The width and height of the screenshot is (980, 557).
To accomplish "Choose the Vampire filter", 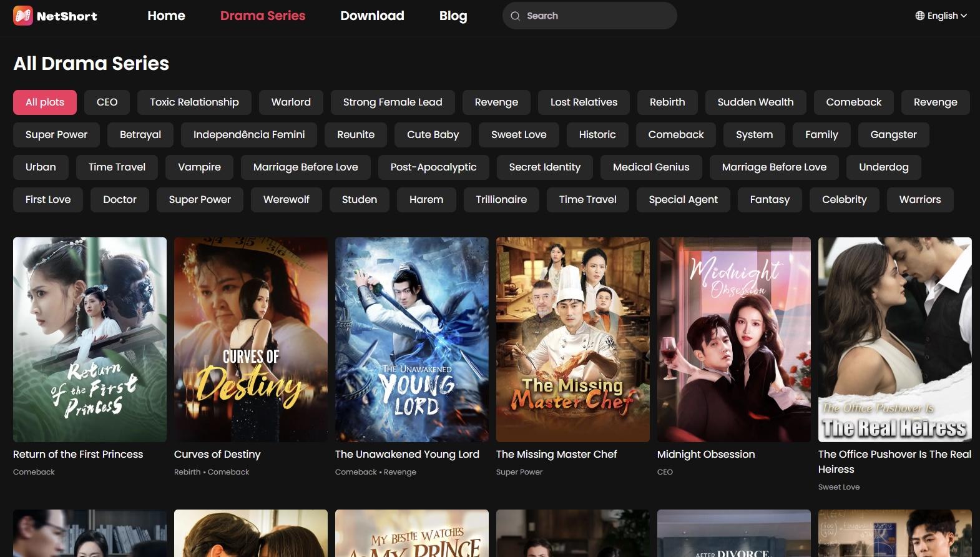I will (199, 167).
